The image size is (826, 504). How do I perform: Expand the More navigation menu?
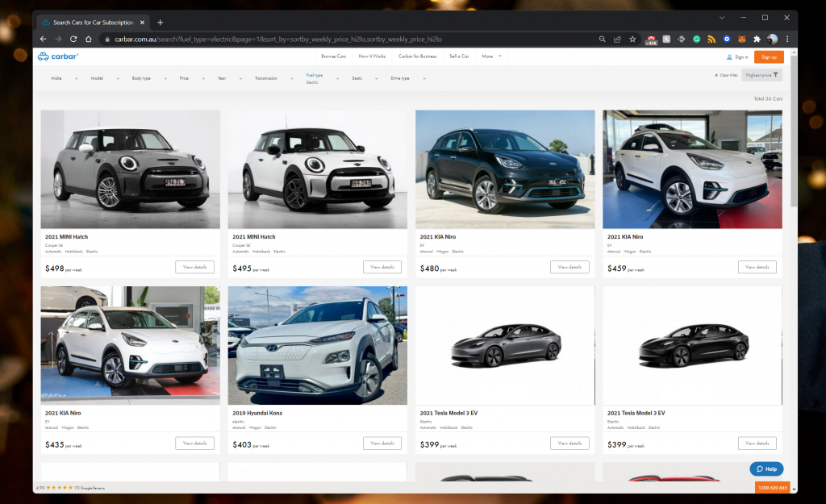click(491, 56)
